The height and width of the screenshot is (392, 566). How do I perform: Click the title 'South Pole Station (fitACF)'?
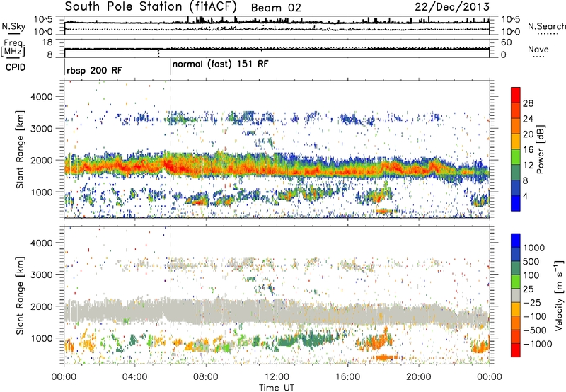click(151, 6)
